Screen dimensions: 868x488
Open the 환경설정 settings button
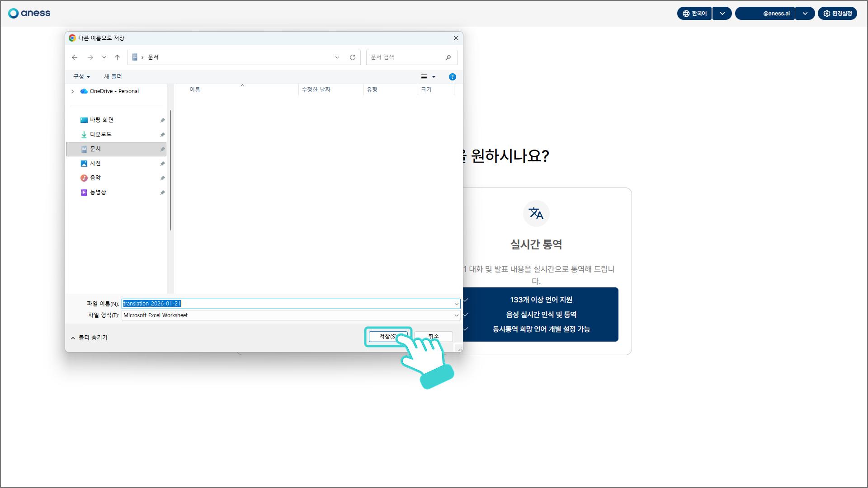point(837,14)
